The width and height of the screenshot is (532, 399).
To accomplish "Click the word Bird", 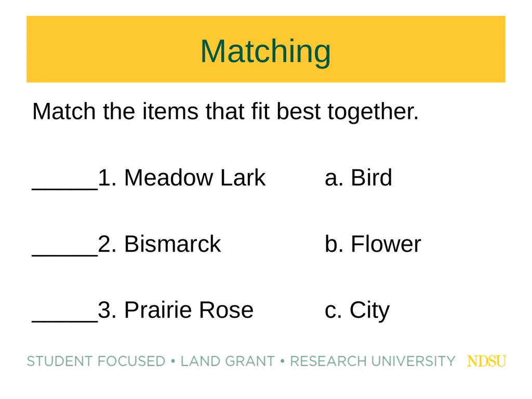I will [371, 178].
